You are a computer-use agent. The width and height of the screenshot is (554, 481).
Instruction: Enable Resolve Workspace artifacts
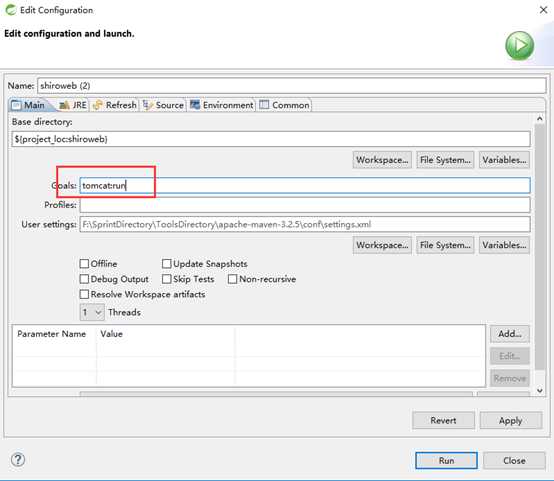point(84,294)
